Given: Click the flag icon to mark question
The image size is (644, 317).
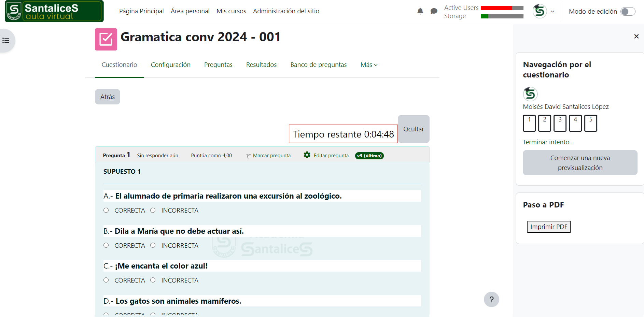Looking at the screenshot, I should pyautogui.click(x=248, y=156).
